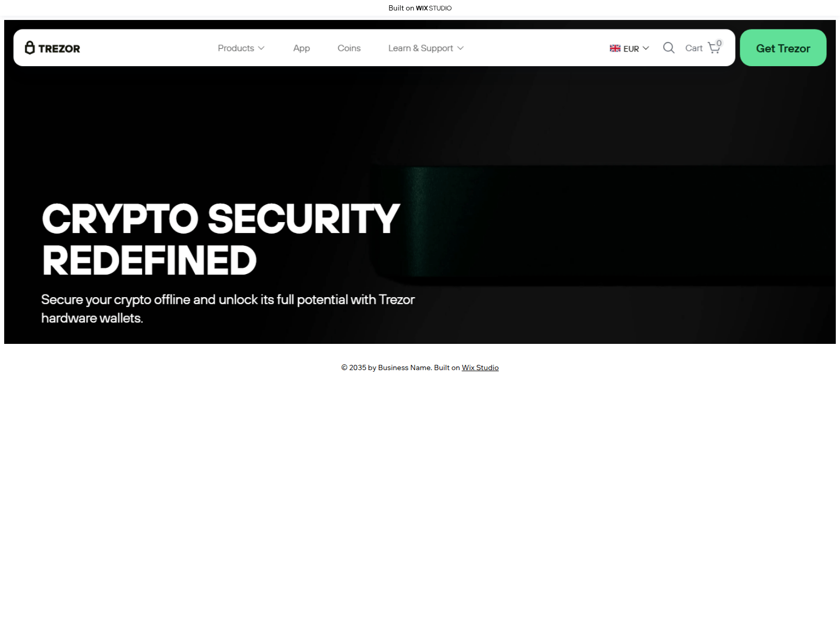The width and height of the screenshot is (840, 630).
Task: Click the Get Trezor button
Action: click(x=783, y=48)
